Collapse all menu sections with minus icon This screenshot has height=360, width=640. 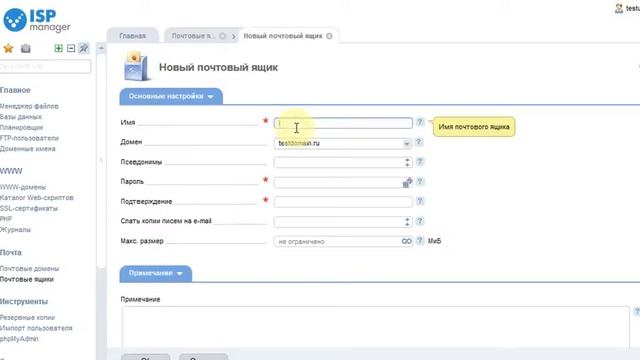pos(71,48)
